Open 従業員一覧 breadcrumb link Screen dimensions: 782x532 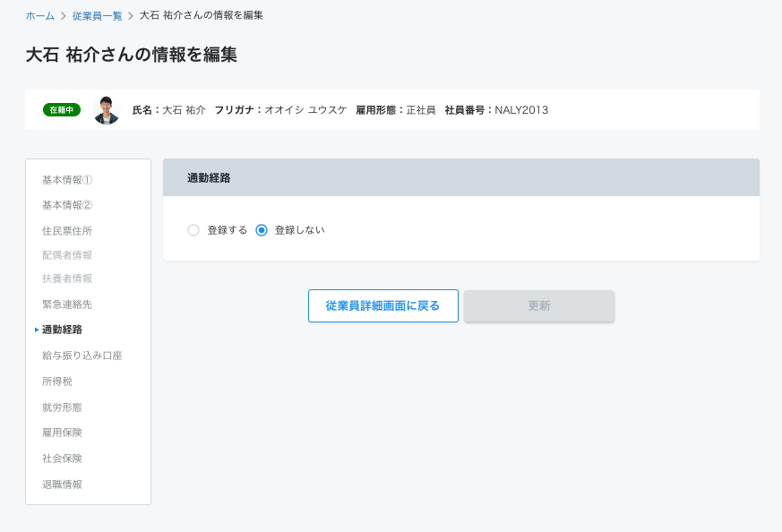tap(98, 16)
